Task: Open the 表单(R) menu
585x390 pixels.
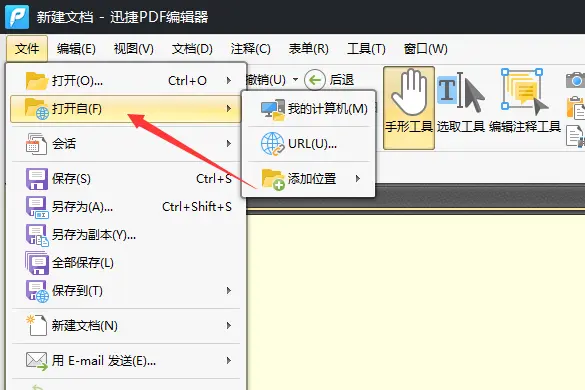Action: pos(309,49)
